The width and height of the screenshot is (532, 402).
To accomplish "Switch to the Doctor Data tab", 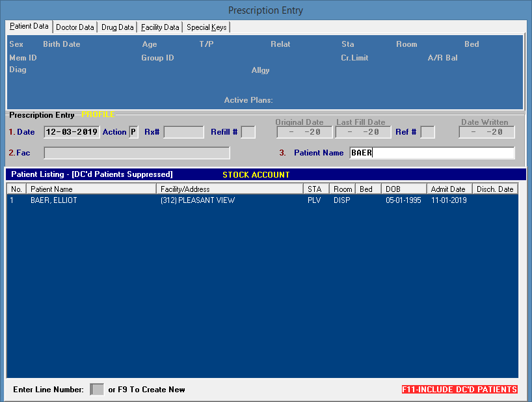I will (x=75, y=27).
